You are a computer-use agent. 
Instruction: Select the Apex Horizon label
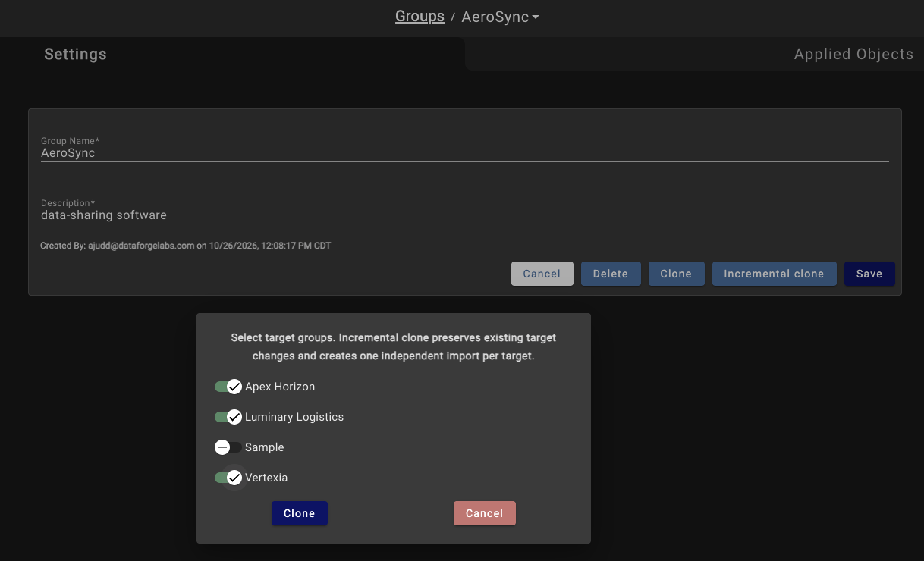[x=280, y=387]
